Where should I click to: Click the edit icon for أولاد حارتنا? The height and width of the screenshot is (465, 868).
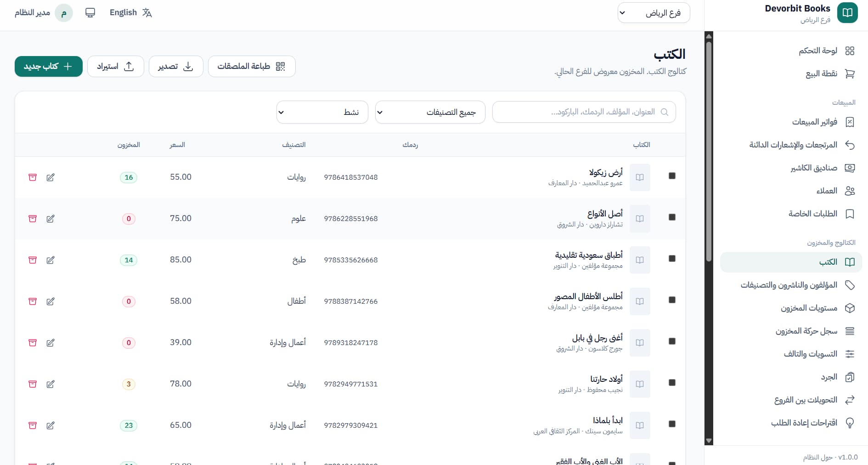(x=51, y=384)
